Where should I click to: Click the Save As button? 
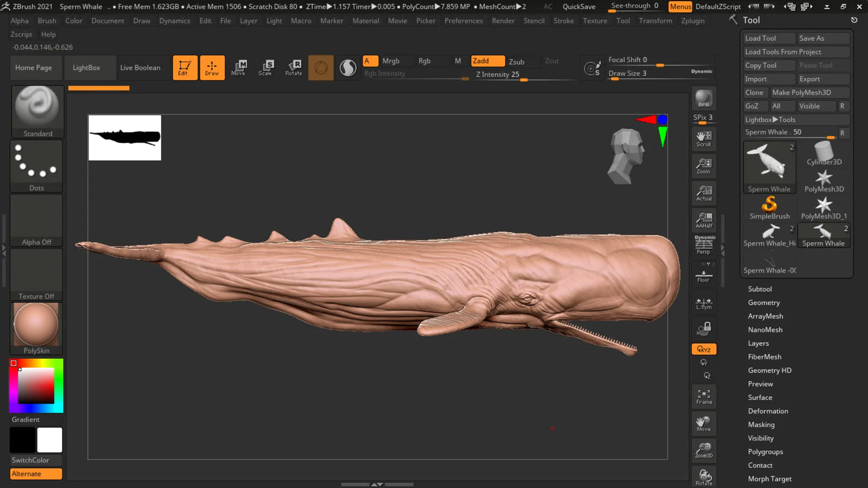824,38
